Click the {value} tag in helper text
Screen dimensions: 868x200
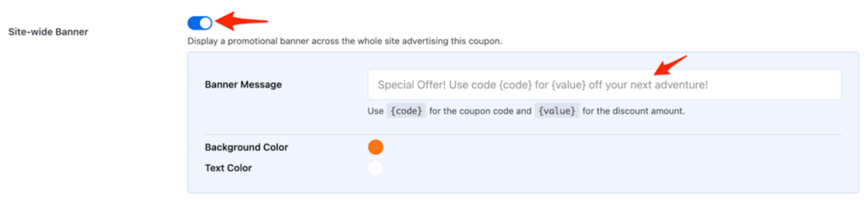pyautogui.click(x=557, y=111)
